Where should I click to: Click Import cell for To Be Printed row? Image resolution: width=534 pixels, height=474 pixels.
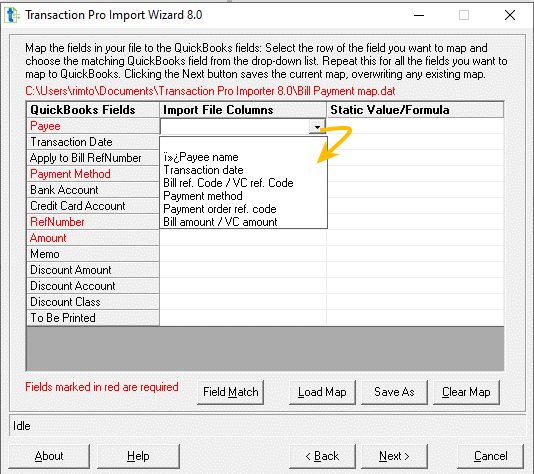(243, 318)
